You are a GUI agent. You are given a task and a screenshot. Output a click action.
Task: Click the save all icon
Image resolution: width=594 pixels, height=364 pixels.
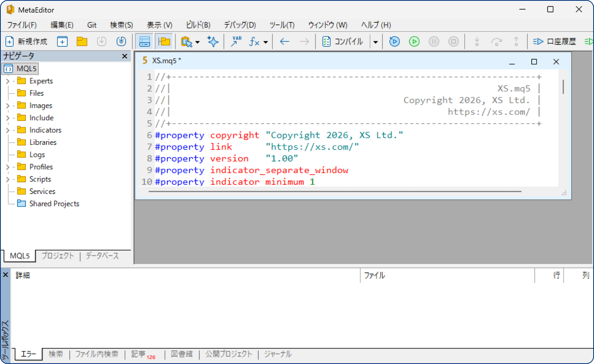[x=121, y=41]
